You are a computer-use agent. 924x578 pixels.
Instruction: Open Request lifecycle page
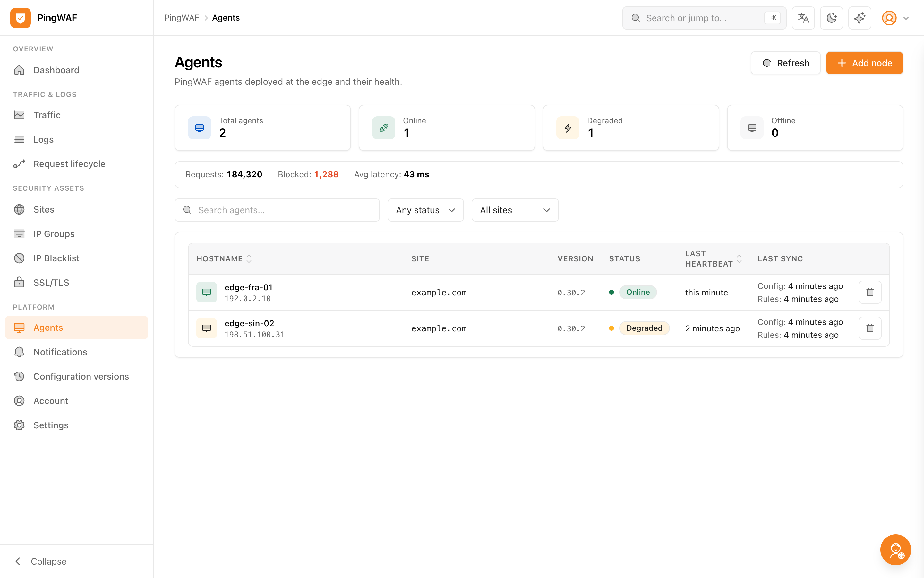pos(77,164)
